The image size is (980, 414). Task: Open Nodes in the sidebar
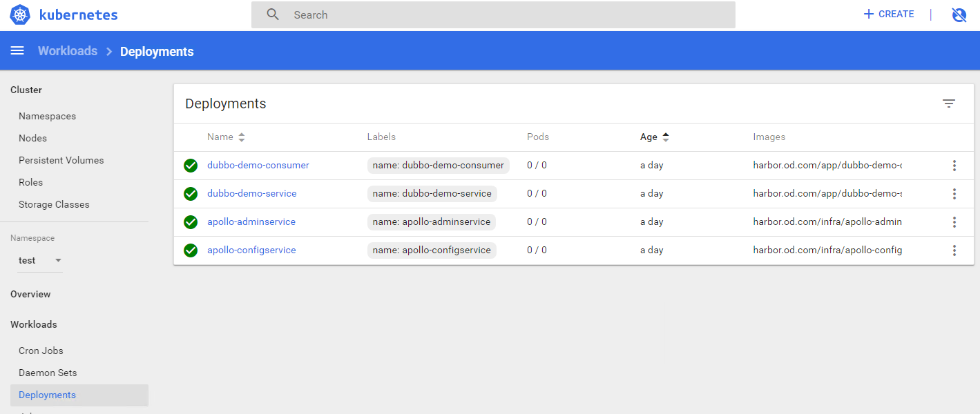[x=32, y=138]
